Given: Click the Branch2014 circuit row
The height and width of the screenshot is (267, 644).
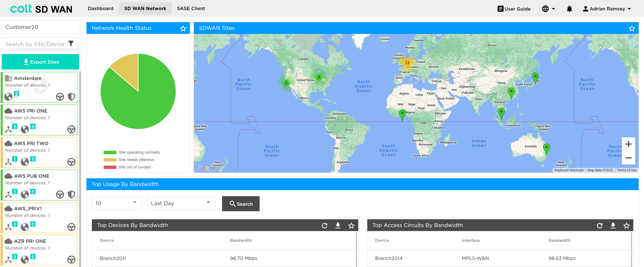Looking at the screenshot, I should coord(499,258).
